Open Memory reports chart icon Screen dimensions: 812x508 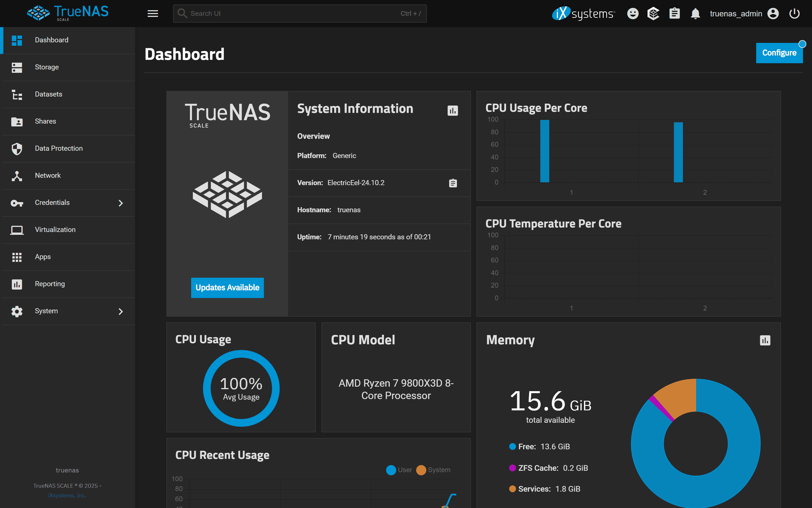(765, 340)
